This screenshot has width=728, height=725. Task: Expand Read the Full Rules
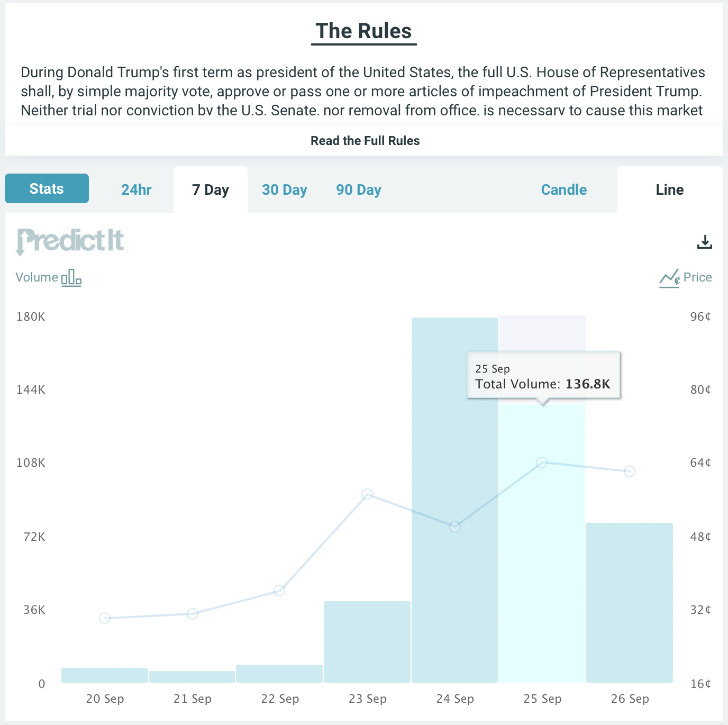[x=365, y=141]
